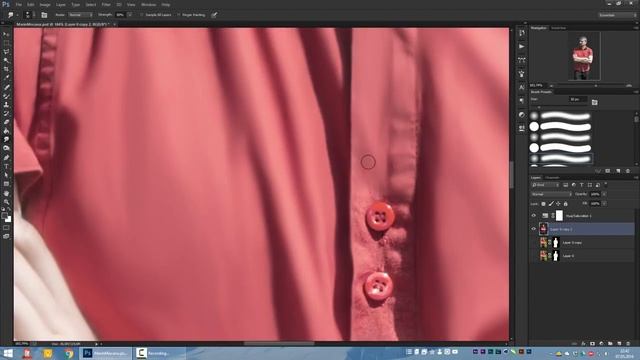Select the Horizontal Type tool

click(6, 167)
